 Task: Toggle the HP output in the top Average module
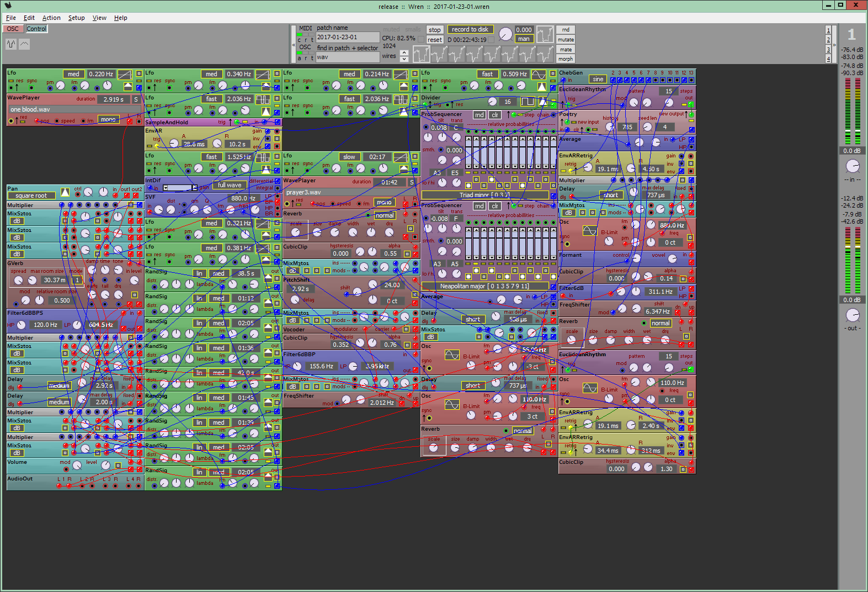(x=691, y=146)
